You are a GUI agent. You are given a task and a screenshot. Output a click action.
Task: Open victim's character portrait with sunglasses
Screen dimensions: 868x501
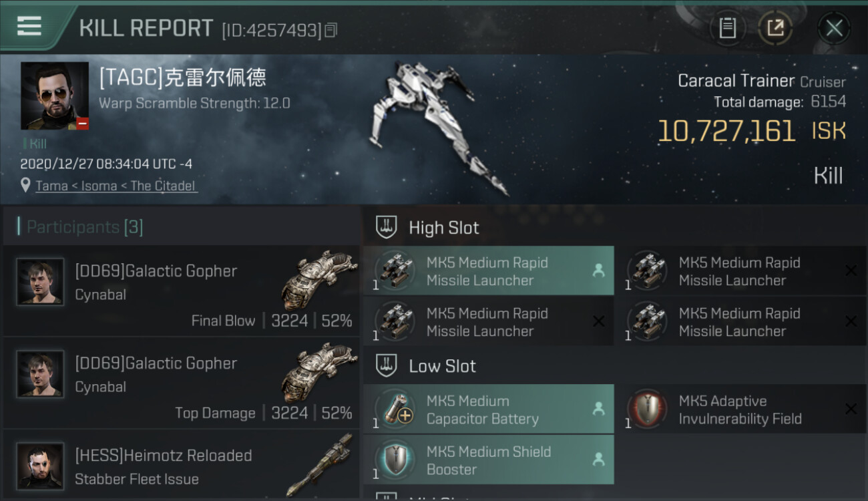tap(55, 96)
